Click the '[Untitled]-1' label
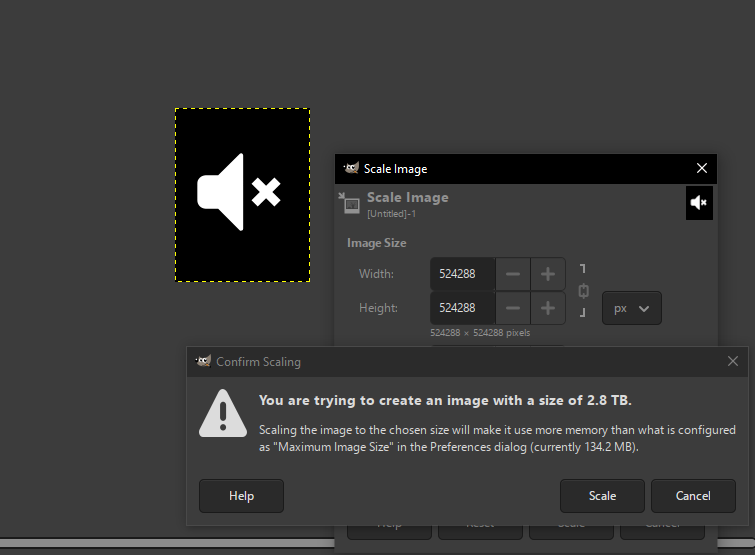The height and width of the screenshot is (555, 755). point(391,214)
